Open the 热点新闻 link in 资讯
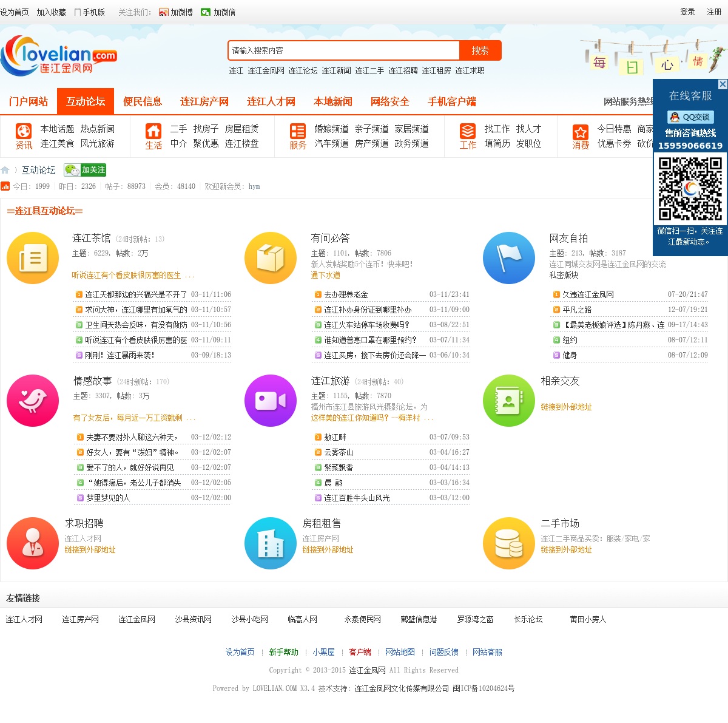The image size is (728, 723). coord(97,129)
